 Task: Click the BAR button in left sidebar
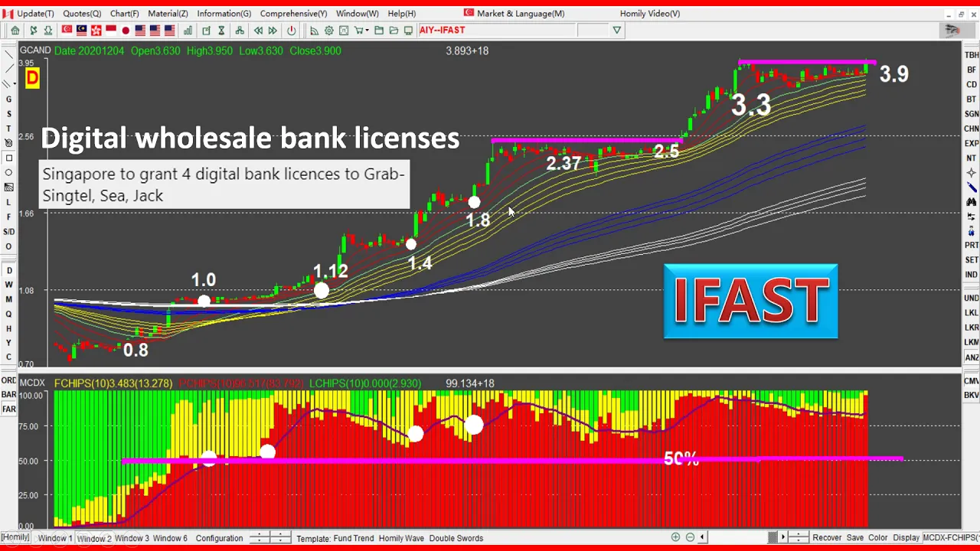(8, 395)
